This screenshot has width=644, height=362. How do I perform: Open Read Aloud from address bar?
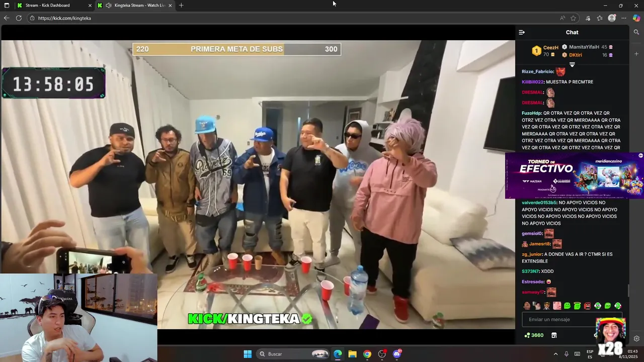(x=562, y=18)
